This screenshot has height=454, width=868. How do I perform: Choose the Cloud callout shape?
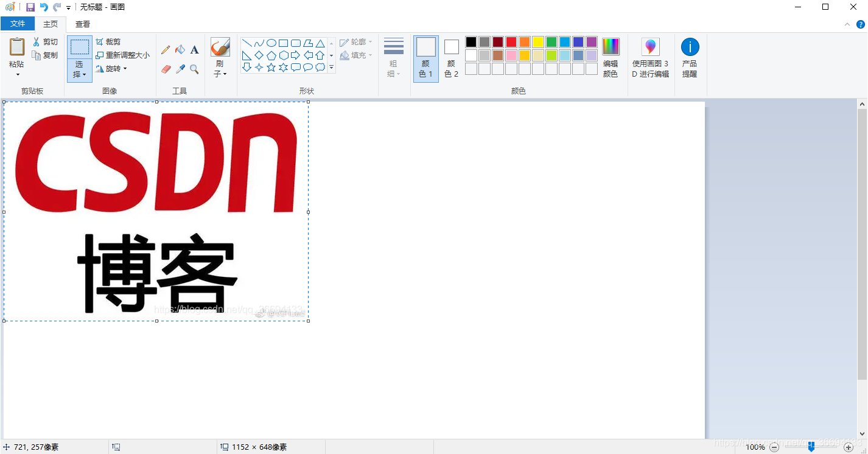coord(320,68)
